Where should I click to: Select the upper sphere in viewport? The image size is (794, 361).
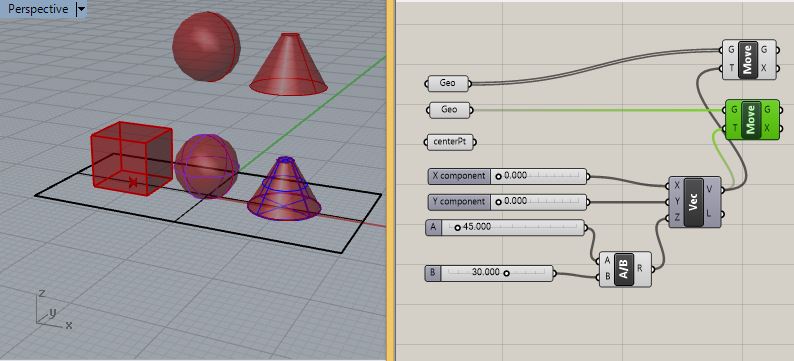206,47
